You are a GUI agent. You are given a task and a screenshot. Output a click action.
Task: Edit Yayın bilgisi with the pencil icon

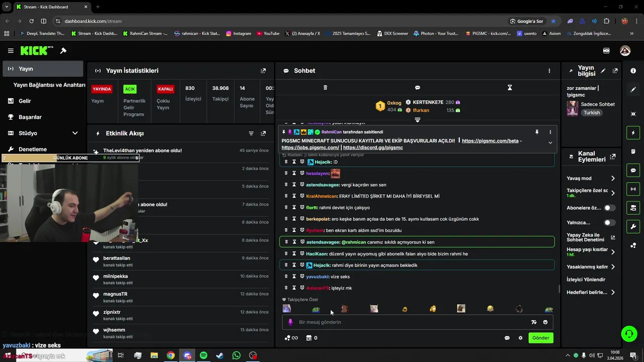603,71
